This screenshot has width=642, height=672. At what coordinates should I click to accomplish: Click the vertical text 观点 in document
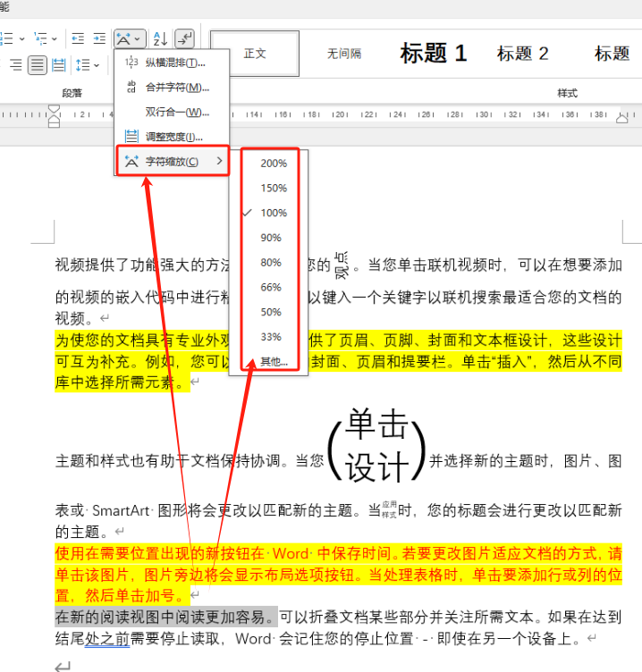tap(342, 265)
